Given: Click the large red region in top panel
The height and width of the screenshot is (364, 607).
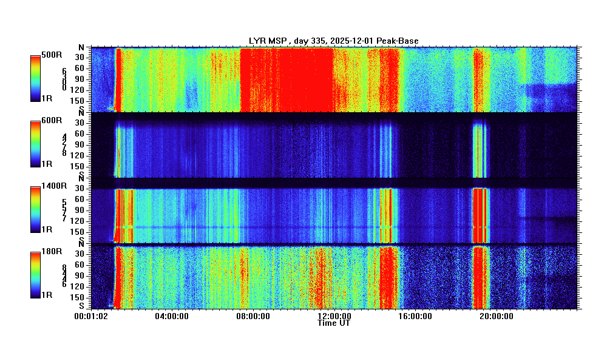Looking at the screenshot, I should tap(287, 79).
